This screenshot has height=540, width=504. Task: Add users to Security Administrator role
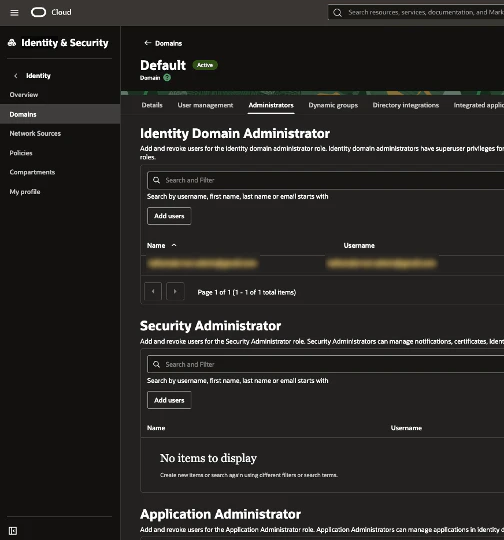[169, 400]
